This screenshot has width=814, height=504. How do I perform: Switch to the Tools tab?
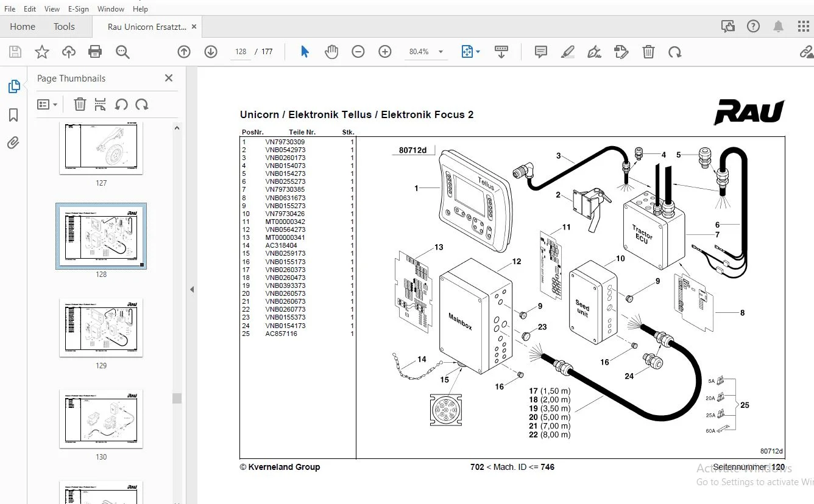64,27
